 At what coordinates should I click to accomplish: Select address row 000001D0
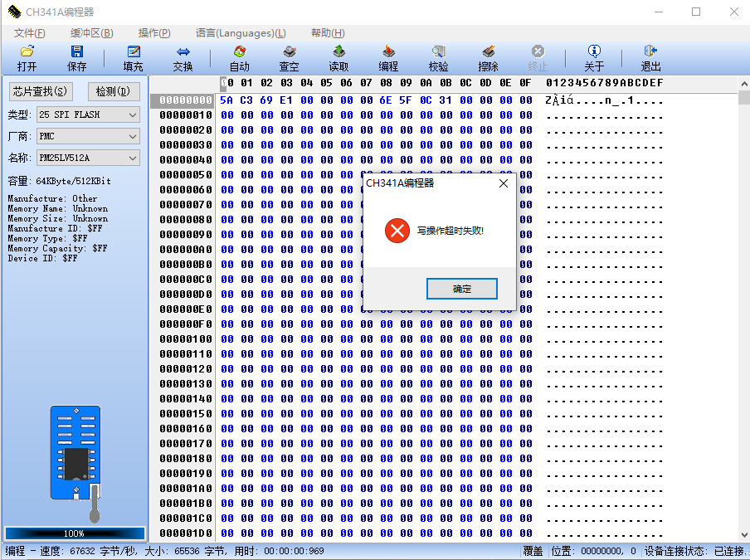186,533
